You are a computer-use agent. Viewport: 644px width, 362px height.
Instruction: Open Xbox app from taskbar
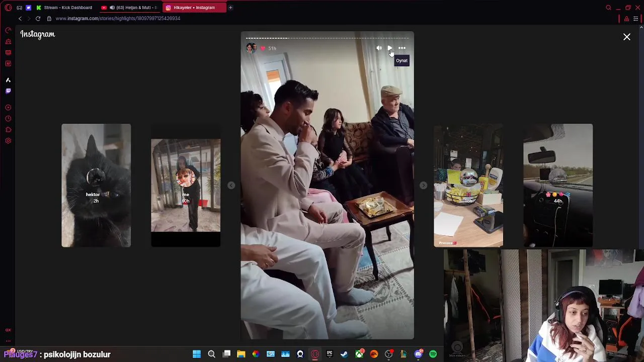click(359, 354)
